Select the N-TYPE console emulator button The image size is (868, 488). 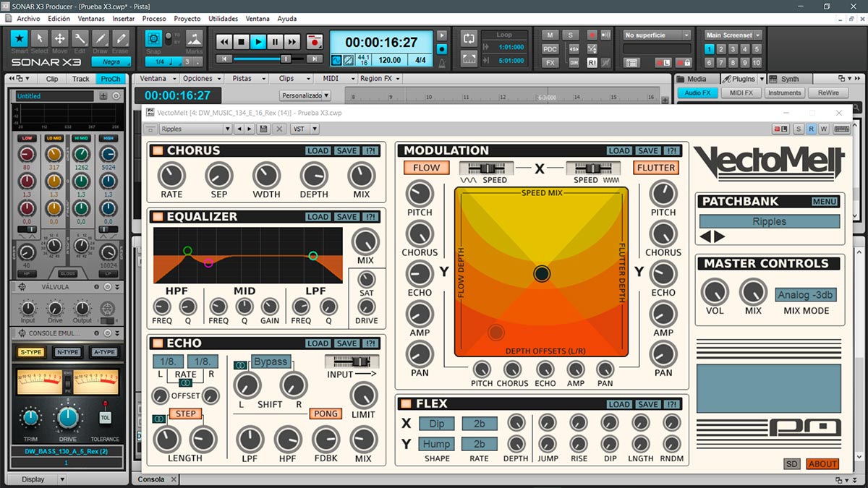[67, 352]
